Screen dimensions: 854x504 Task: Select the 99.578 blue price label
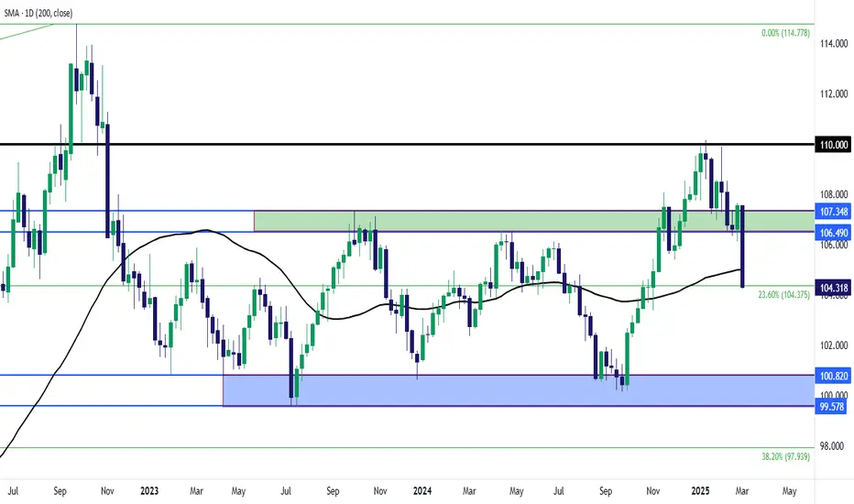[x=830, y=407]
